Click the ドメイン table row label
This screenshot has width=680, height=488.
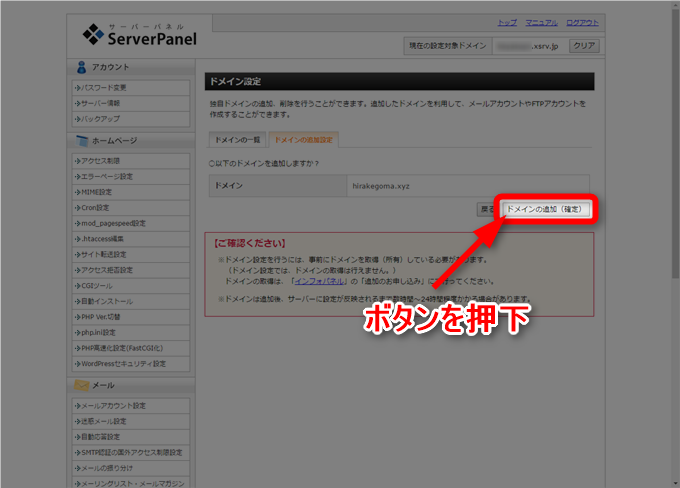click(229, 186)
